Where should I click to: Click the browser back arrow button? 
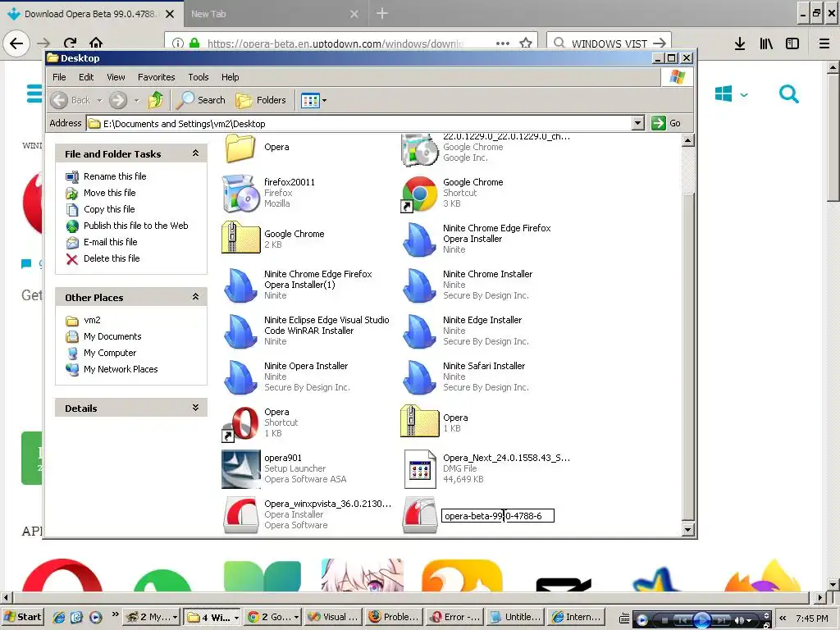point(16,43)
